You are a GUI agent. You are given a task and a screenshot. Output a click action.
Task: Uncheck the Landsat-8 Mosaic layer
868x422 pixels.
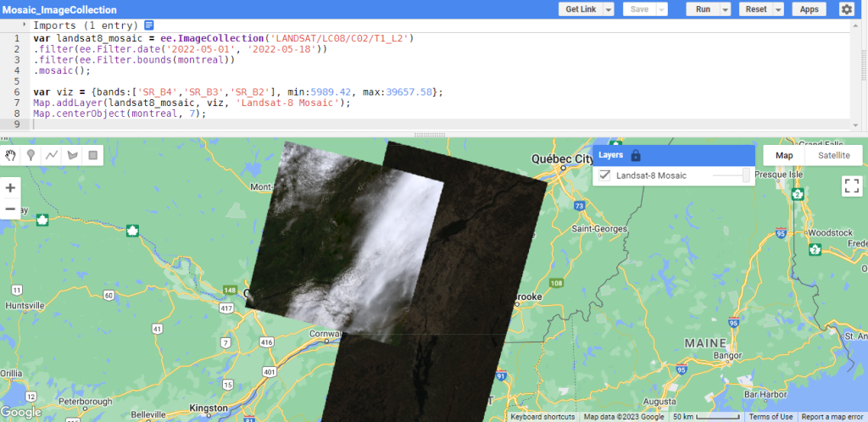(x=605, y=175)
